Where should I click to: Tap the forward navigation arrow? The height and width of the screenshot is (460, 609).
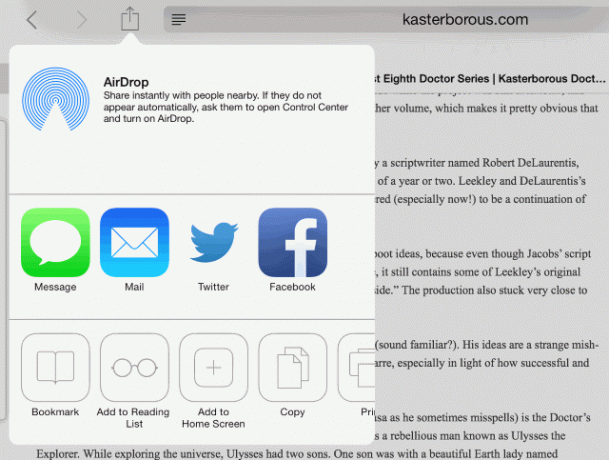pyautogui.click(x=82, y=19)
